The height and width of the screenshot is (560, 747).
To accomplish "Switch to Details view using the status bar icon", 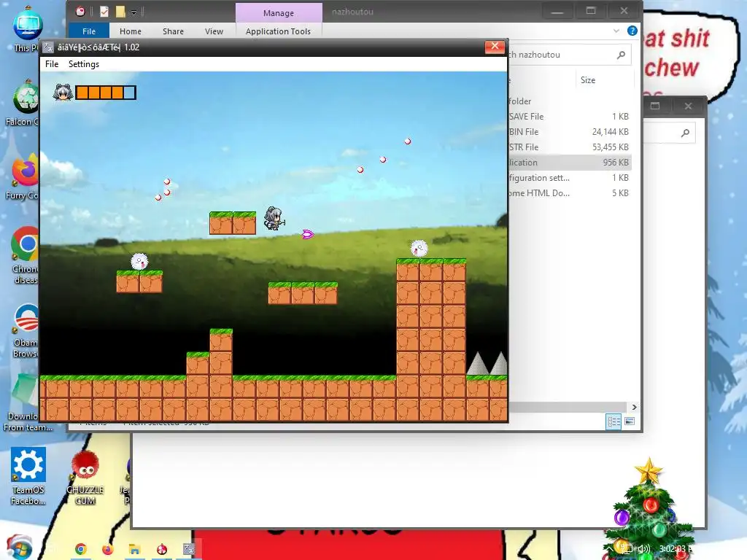I will (613, 421).
